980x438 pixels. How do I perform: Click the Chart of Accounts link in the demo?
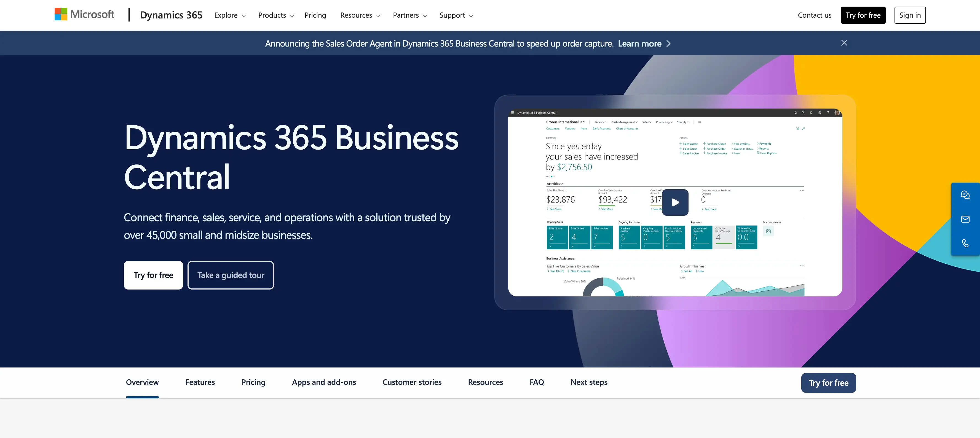pos(627,129)
